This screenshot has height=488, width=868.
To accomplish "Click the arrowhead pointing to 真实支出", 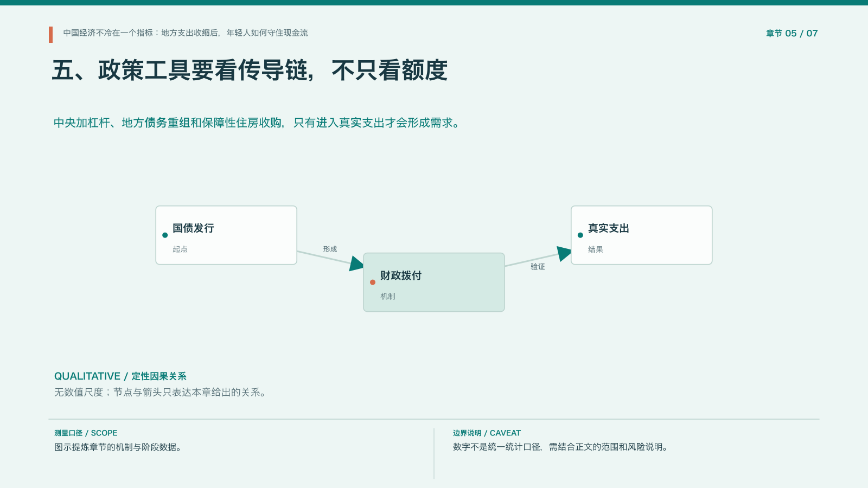I will [x=564, y=253].
